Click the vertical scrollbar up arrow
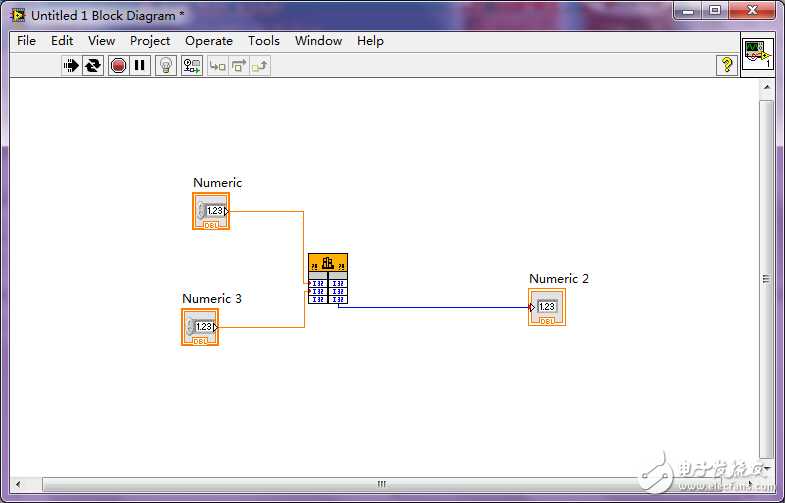Viewport: 785px width, 503px height. (766, 87)
